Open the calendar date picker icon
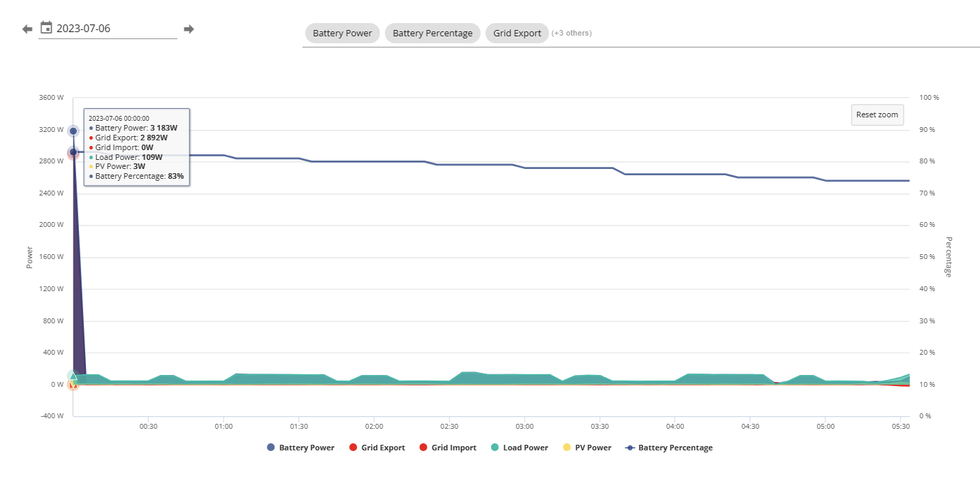This screenshot has height=479, width=980. click(46, 28)
